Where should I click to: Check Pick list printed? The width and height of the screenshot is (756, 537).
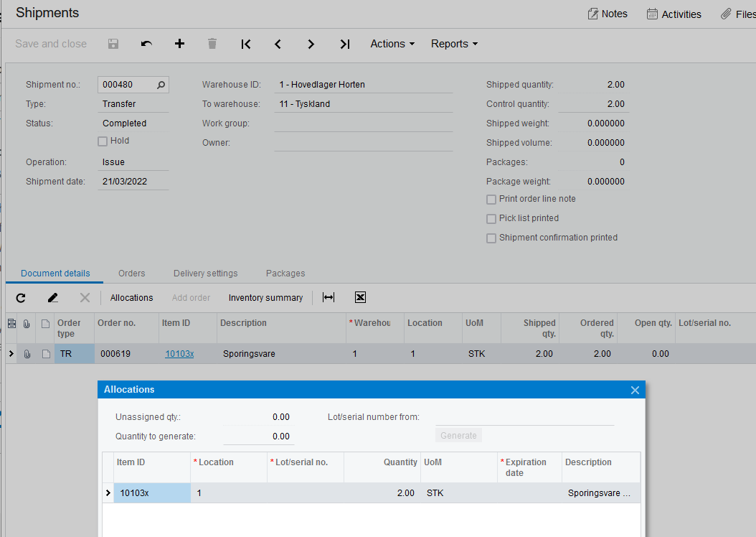pos(491,218)
